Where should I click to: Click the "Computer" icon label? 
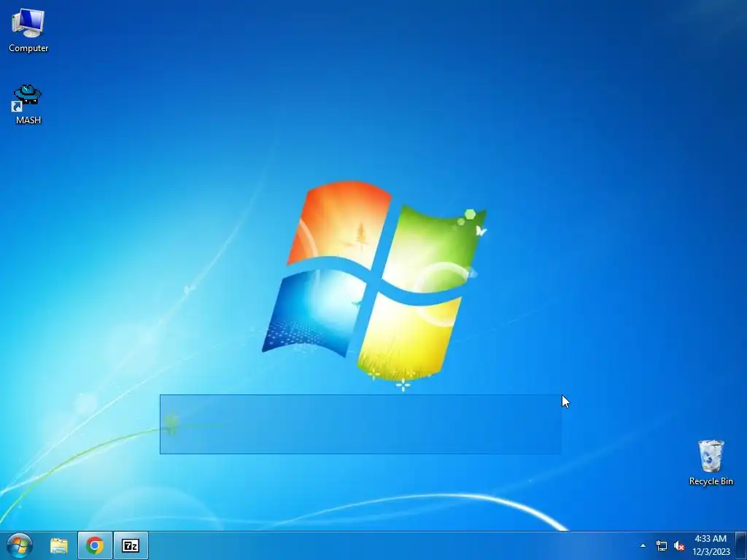click(x=28, y=48)
